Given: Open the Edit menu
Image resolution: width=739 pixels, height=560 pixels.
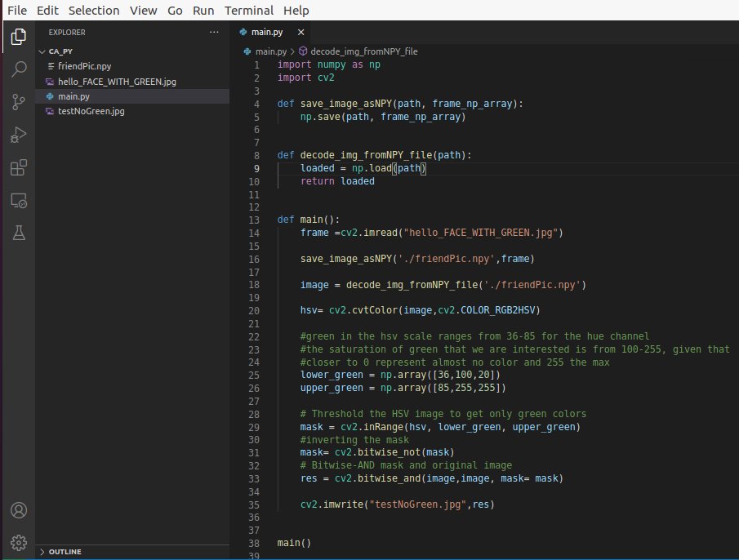Looking at the screenshot, I should [47, 11].
